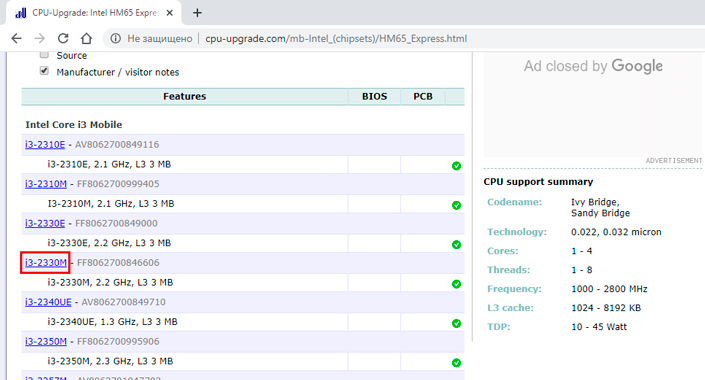Open the i3-2340UE processor link

[48, 302]
